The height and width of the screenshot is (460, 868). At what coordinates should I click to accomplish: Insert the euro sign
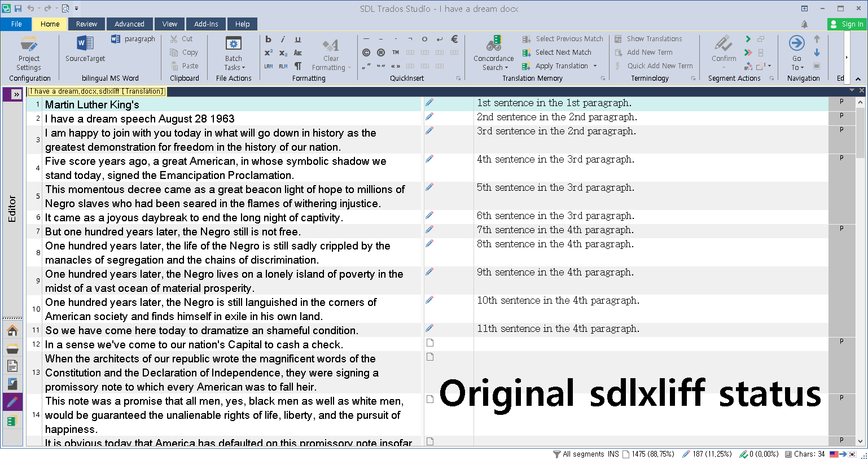[454, 39]
